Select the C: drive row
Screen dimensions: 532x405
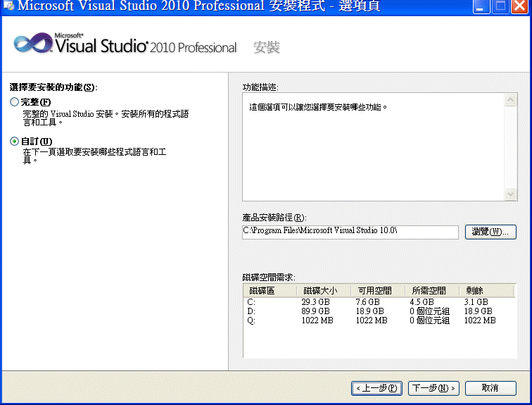pos(379,301)
